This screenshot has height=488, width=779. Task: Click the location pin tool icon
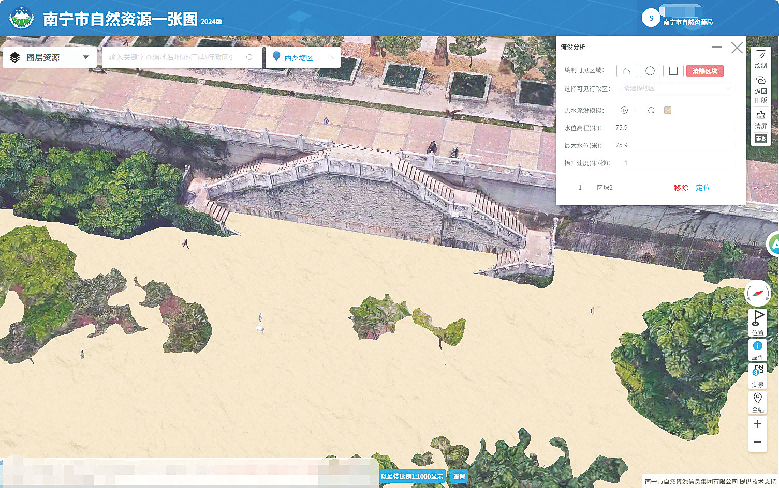coord(758,399)
